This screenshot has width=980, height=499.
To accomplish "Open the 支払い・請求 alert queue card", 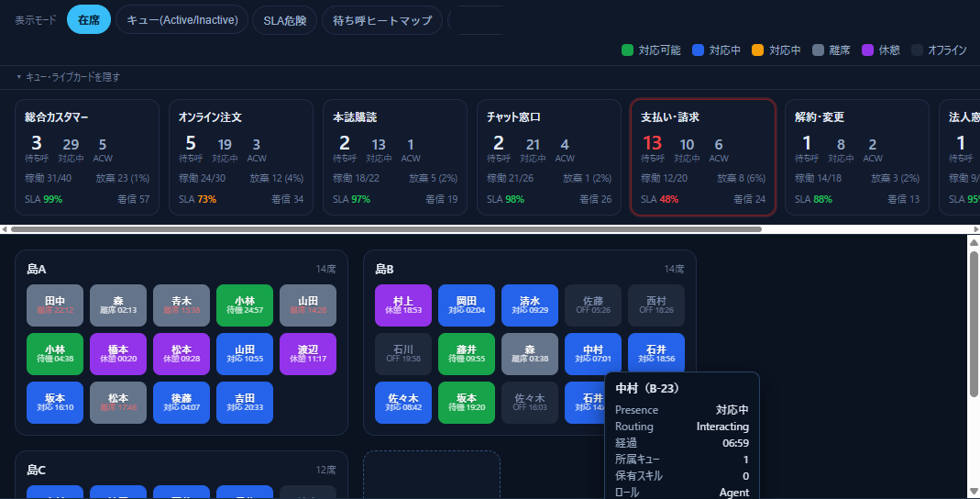I will [x=703, y=157].
